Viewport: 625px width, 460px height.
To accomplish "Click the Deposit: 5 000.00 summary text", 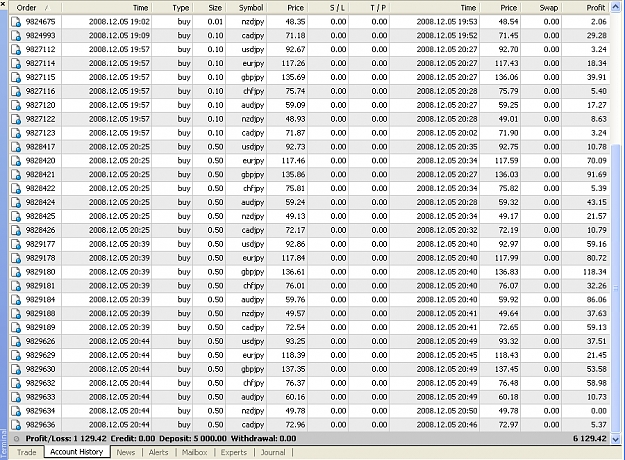I will [x=193, y=439].
